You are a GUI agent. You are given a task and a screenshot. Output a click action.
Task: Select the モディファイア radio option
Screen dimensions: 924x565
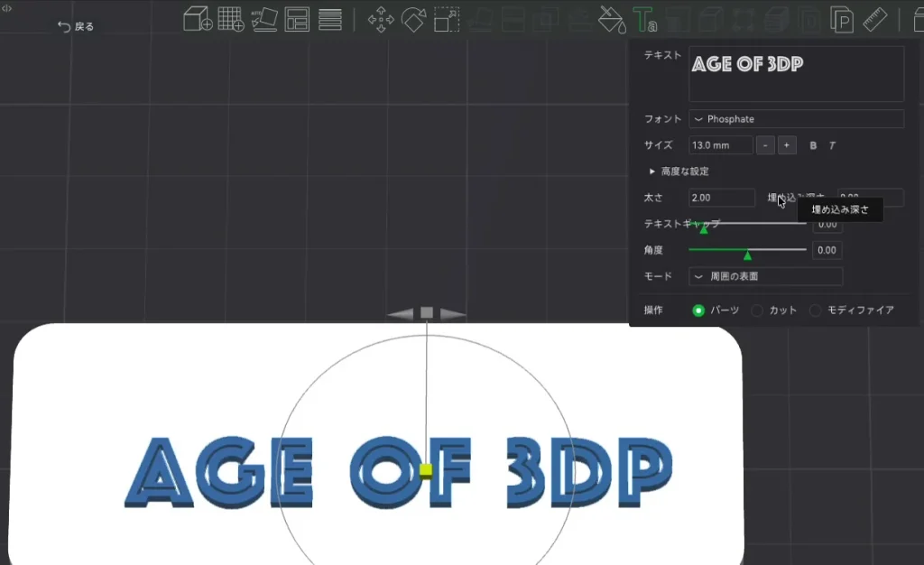(x=815, y=310)
